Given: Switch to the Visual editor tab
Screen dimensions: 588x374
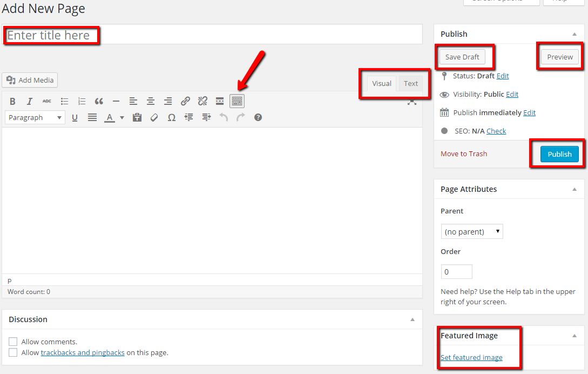Looking at the screenshot, I should point(382,83).
